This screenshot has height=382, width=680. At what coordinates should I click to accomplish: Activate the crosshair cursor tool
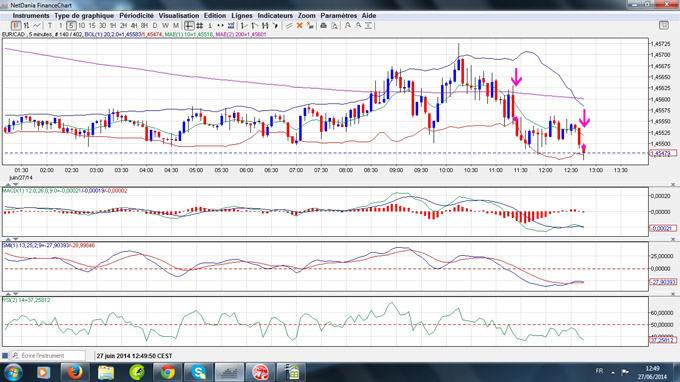click(189, 26)
